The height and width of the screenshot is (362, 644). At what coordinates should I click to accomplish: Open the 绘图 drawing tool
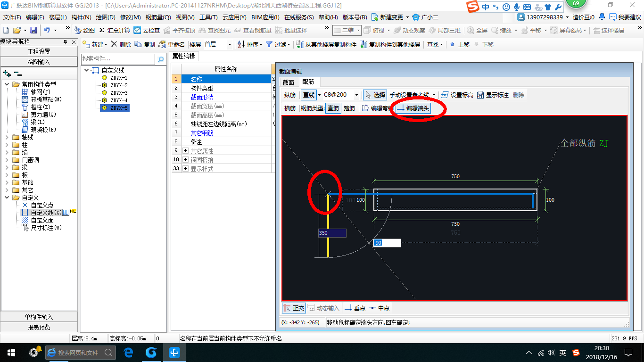click(84, 30)
